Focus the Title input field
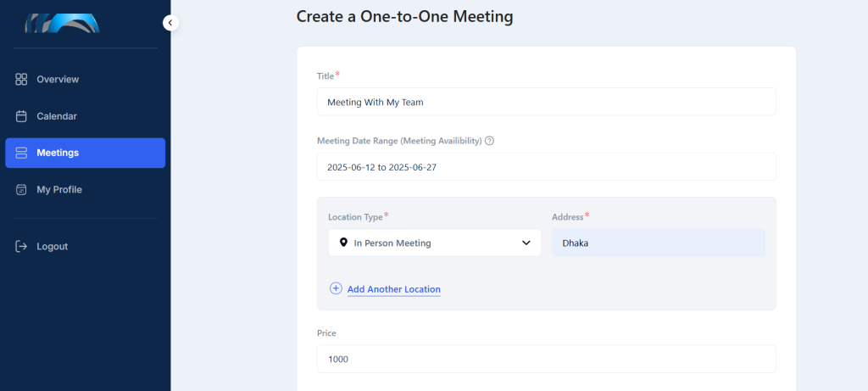The width and height of the screenshot is (868, 391). tap(547, 102)
